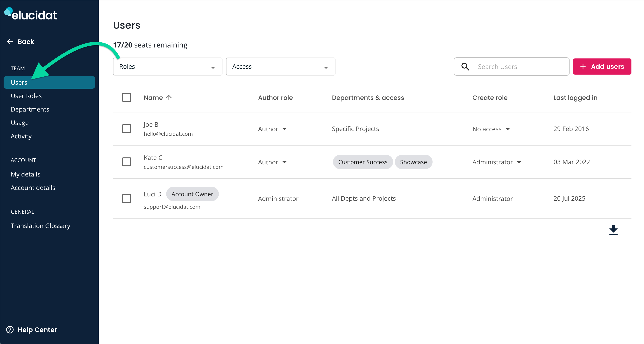
Task: Open the Departments sidebar item
Action: click(x=30, y=109)
